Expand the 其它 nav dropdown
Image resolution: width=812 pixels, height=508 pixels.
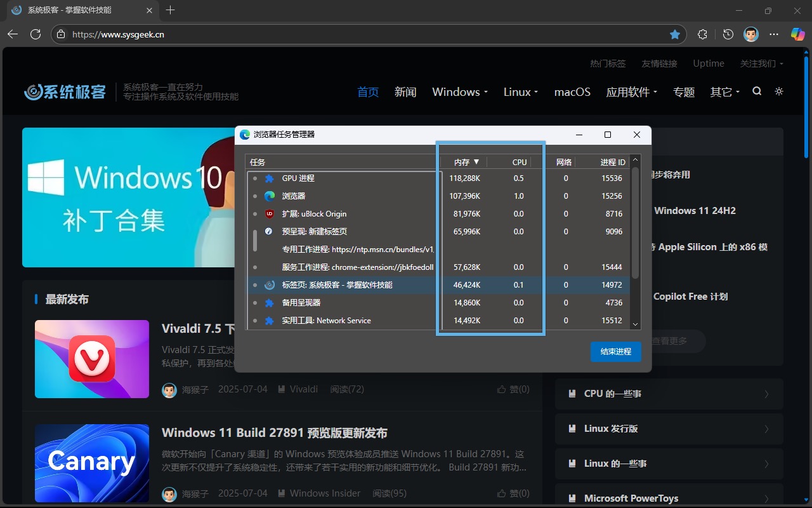(x=725, y=92)
